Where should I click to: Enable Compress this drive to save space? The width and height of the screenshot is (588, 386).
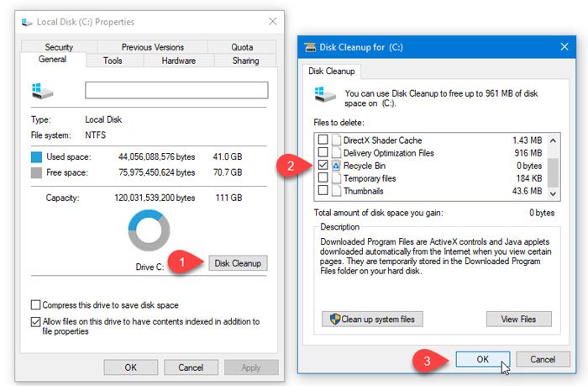point(35,304)
